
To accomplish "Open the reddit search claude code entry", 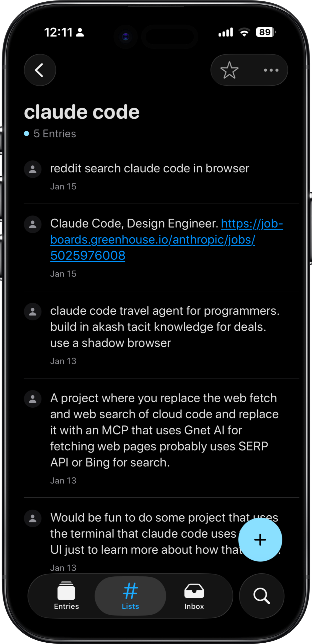I will pos(149,169).
